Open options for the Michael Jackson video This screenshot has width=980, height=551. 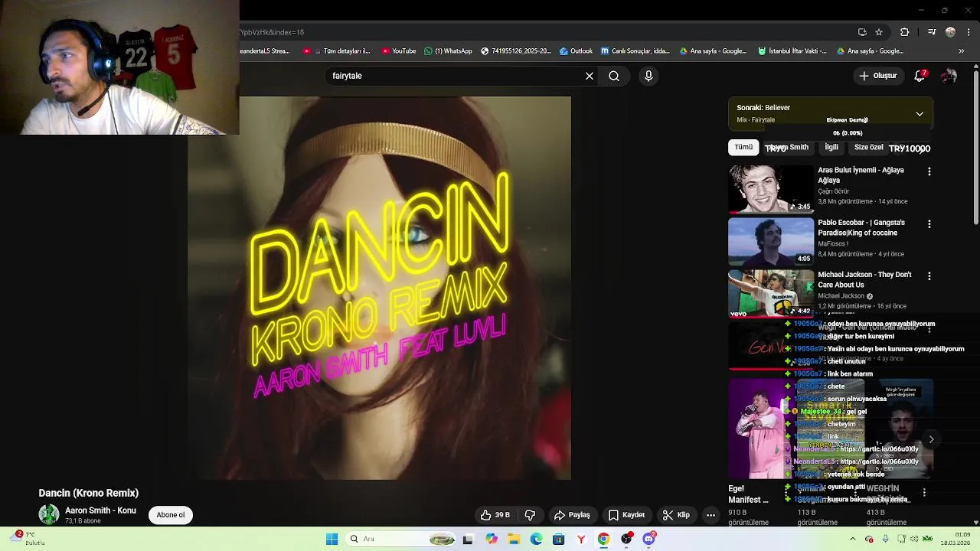929,276
